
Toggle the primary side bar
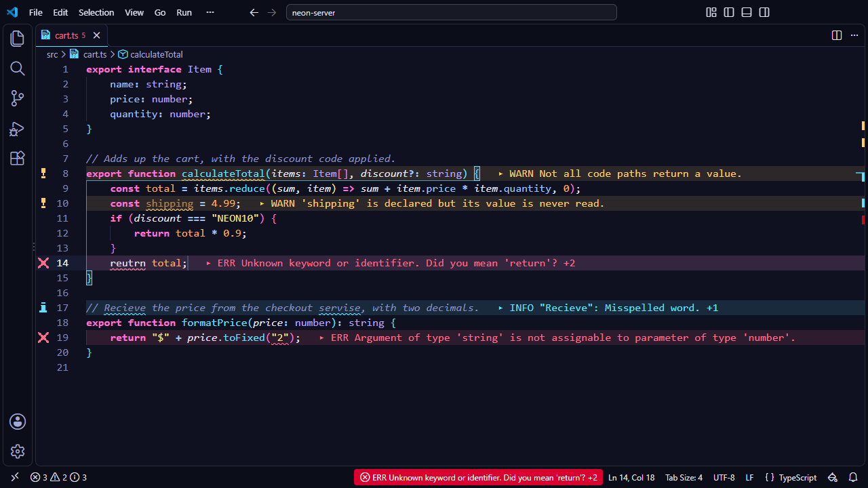pos(729,12)
